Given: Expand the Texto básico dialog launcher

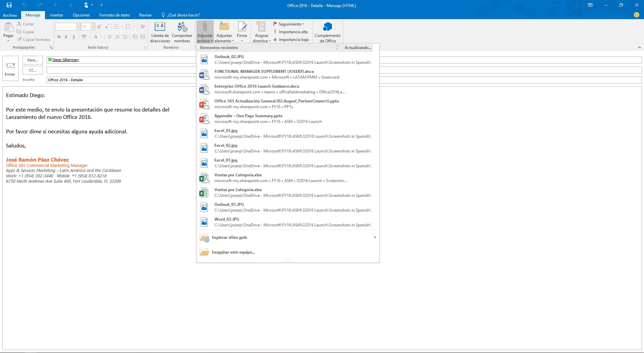Looking at the screenshot, I should (145, 48).
